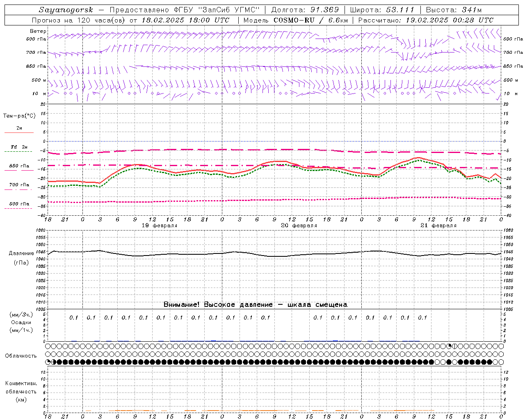Click the Модель COSMO-RU / 6.6км label
The width and height of the screenshot is (525, 420).
coord(296,20)
